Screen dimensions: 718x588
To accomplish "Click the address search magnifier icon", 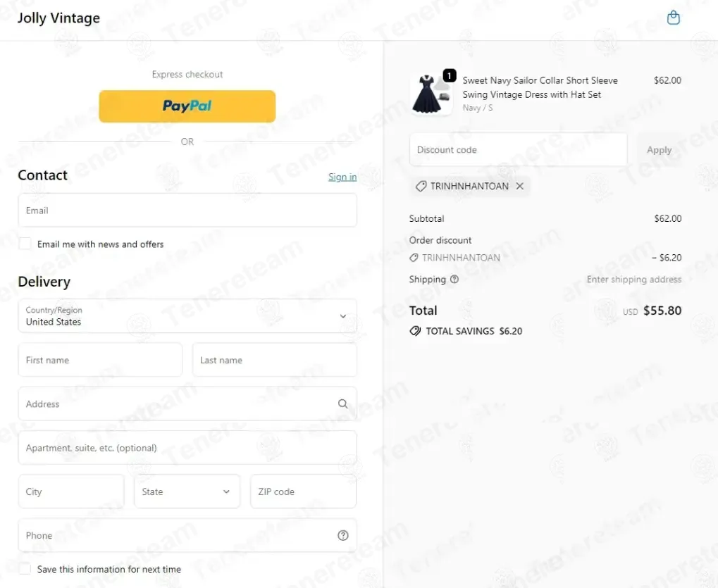I will (x=343, y=404).
